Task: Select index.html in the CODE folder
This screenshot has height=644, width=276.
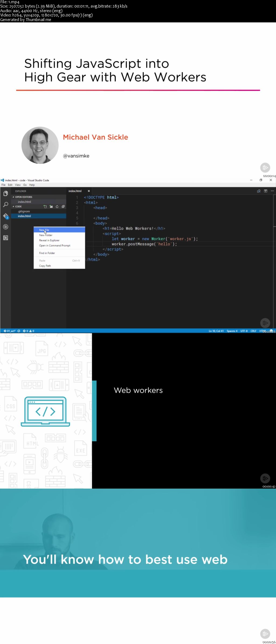Action: (x=39, y=216)
